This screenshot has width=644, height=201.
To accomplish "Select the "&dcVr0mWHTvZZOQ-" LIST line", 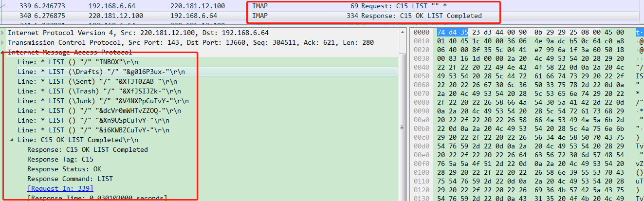I will tap(200, 110).
